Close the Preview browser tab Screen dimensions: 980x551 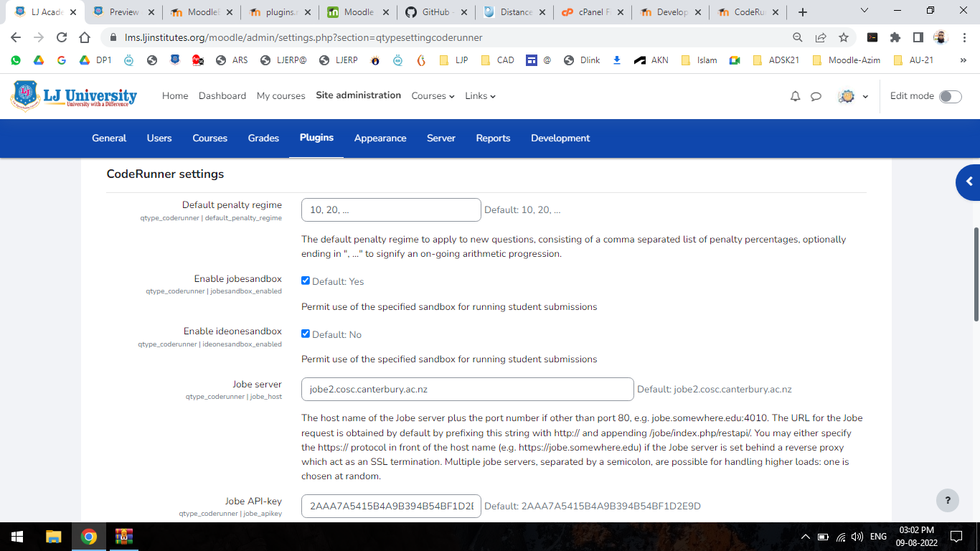pos(151,12)
